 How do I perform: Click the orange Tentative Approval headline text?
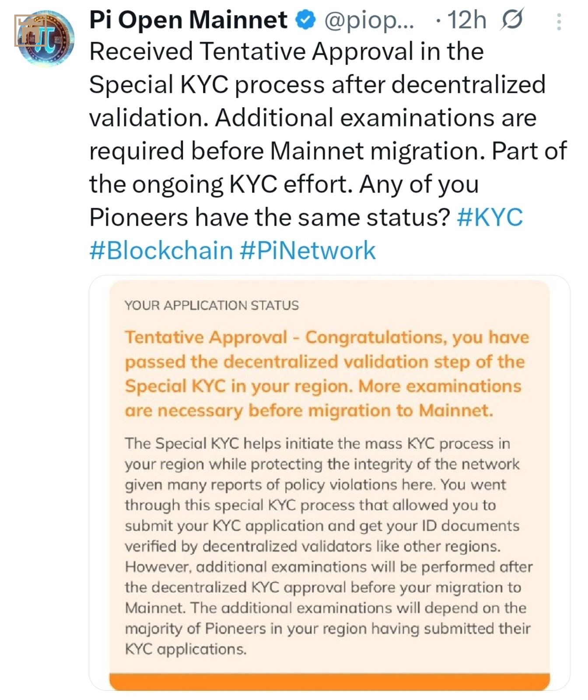tap(327, 374)
